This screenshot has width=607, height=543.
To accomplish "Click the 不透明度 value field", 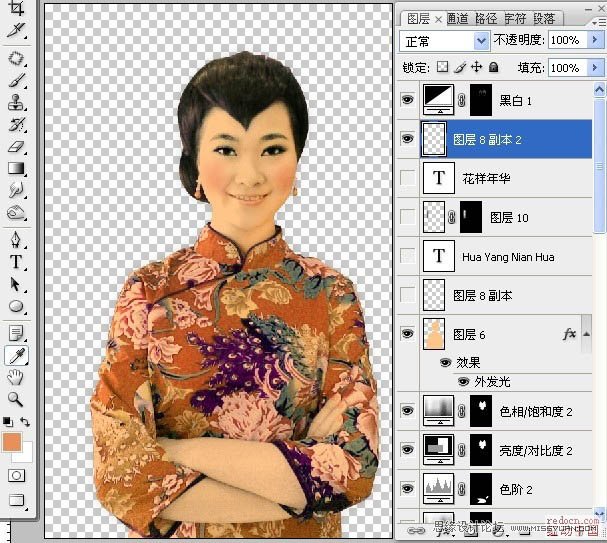I will coord(568,39).
